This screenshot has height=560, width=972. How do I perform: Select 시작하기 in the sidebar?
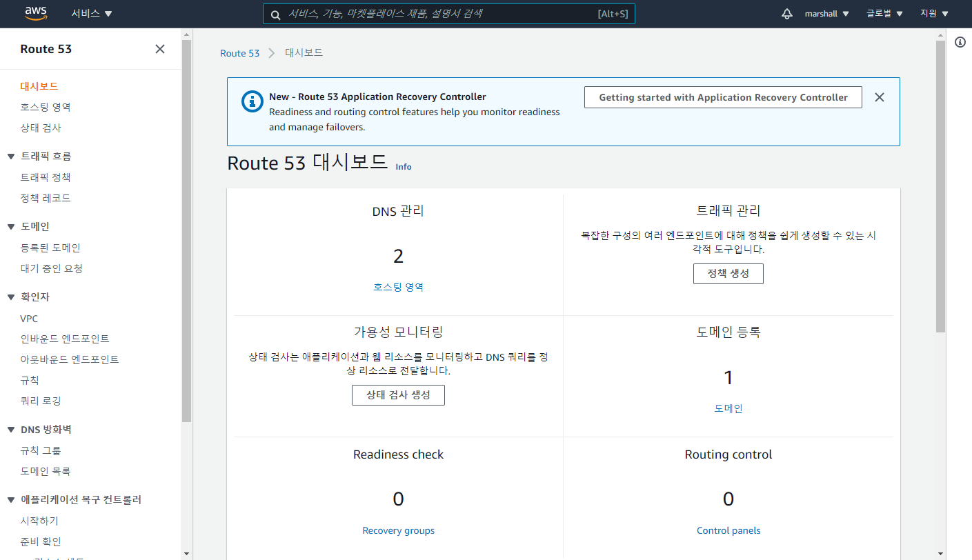pyautogui.click(x=39, y=521)
